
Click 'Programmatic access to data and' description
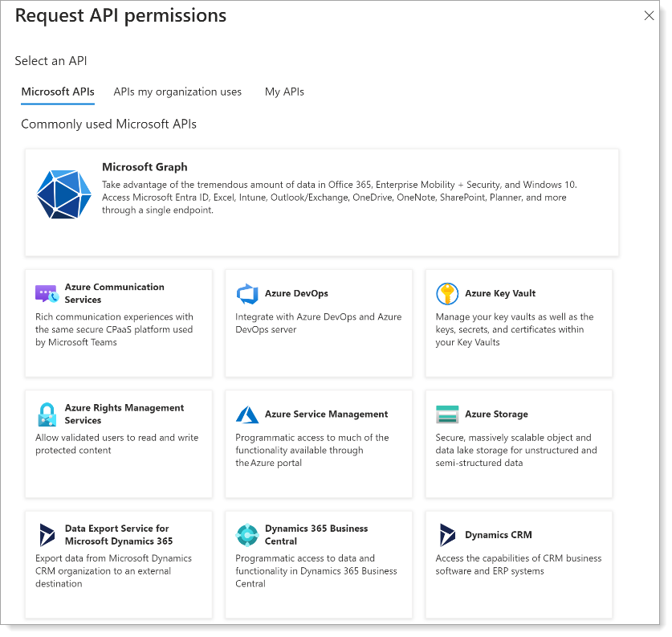(316, 570)
